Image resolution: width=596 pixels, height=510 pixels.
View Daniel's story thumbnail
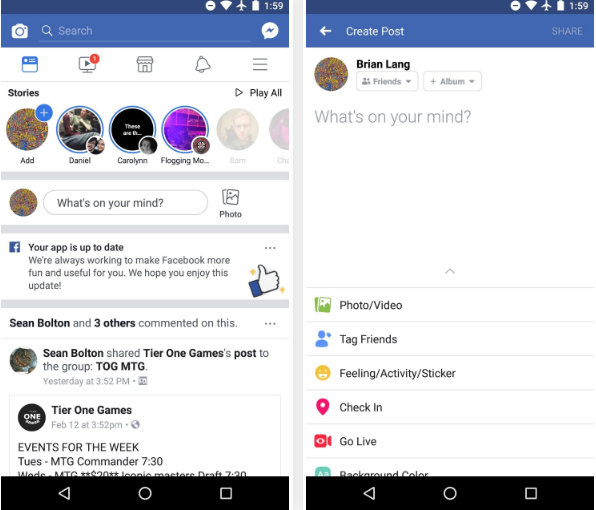[x=80, y=130]
